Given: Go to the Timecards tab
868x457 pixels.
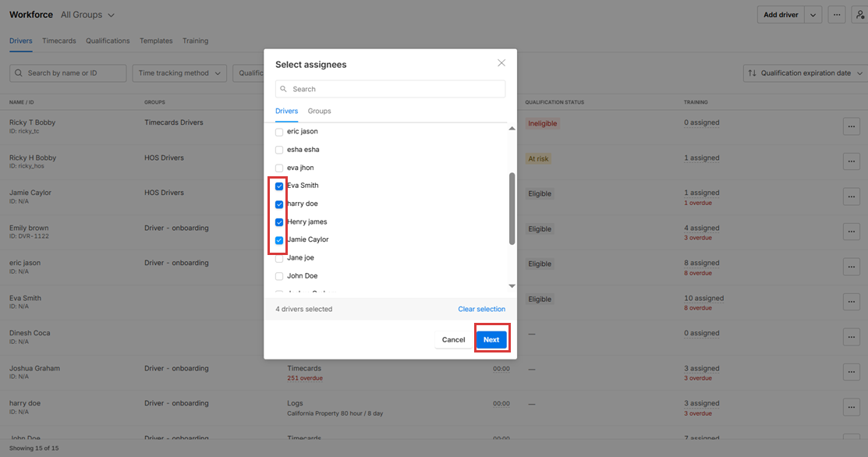Looking at the screenshot, I should pyautogui.click(x=59, y=41).
